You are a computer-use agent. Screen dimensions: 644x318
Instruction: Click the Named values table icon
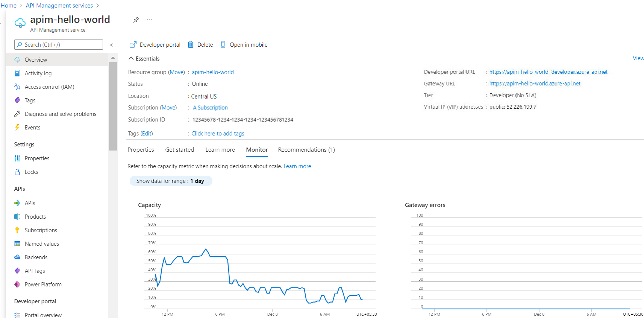17,244
